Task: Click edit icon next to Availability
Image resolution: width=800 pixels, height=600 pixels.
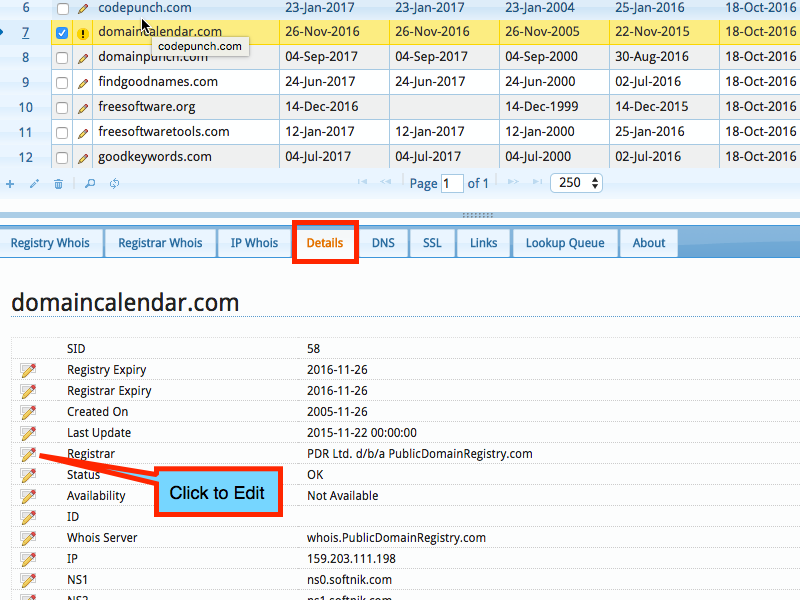Action: (28, 496)
